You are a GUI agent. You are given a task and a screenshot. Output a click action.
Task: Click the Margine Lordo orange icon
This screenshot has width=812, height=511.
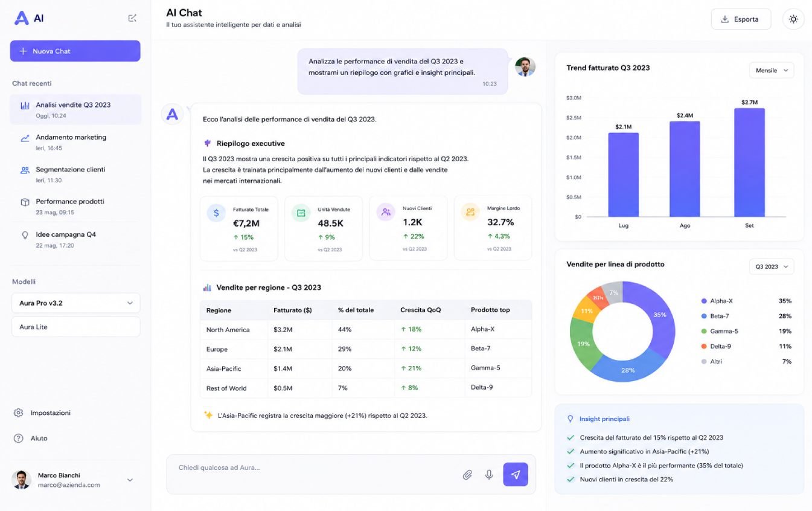pos(470,212)
